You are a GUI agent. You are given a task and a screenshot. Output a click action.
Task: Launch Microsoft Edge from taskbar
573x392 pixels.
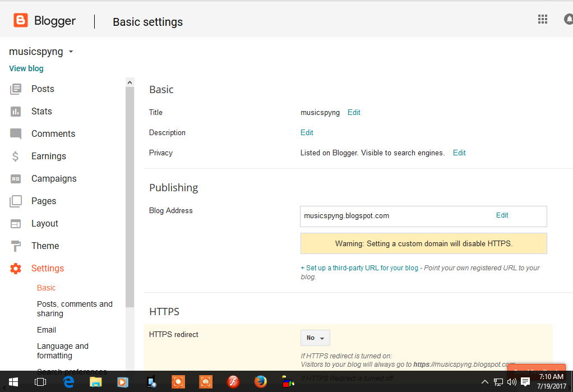[x=68, y=382]
